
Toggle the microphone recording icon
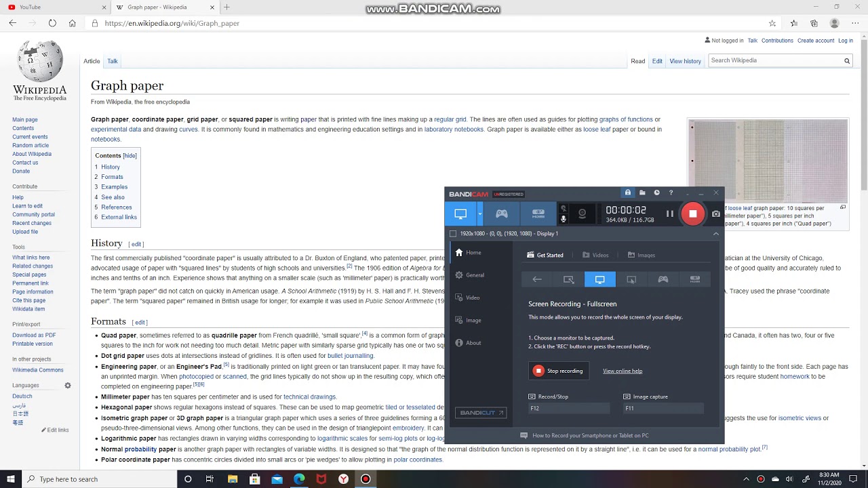(x=563, y=219)
